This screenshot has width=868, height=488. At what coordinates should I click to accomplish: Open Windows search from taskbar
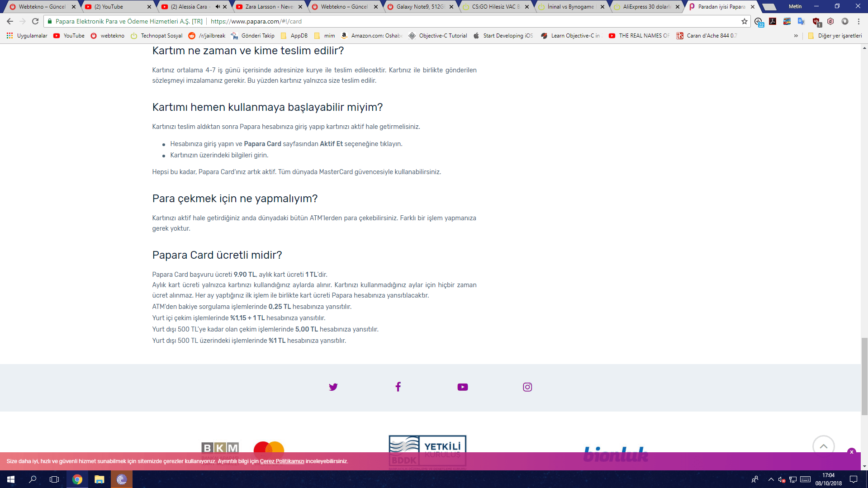click(x=33, y=479)
